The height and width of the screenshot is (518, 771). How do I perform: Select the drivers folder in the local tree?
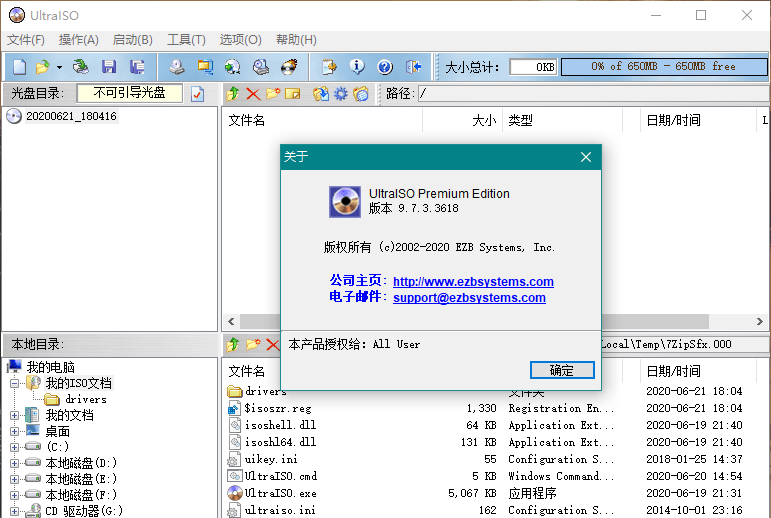[x=86, y=399]
